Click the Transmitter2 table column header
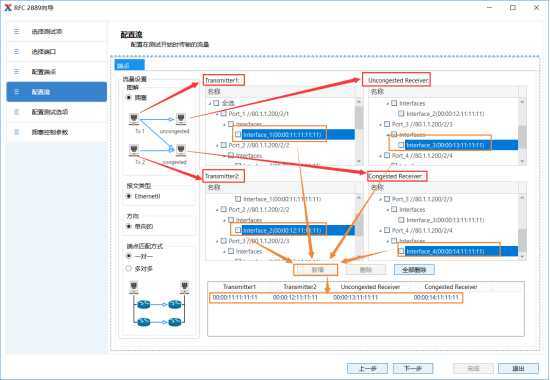550x380 pixels. 300,287
